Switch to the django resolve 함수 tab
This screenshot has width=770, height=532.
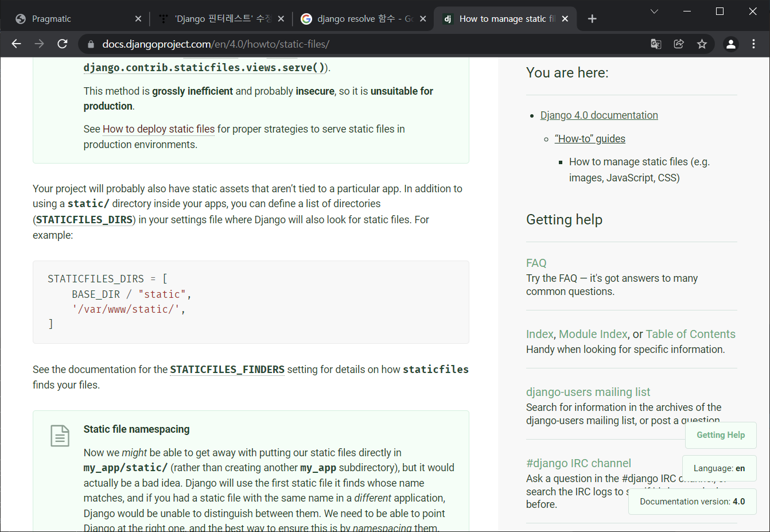click(x=363, y=19)
